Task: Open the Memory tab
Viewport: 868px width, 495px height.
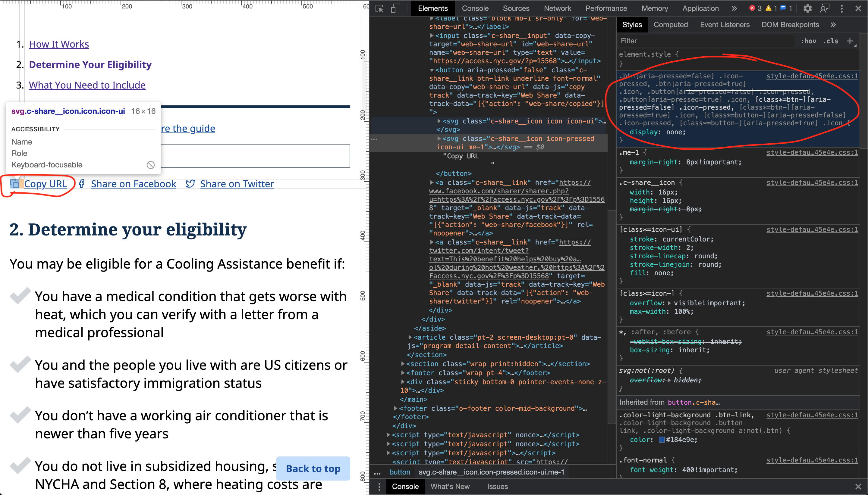Action: pyautogui.click(x=655, y=8)
